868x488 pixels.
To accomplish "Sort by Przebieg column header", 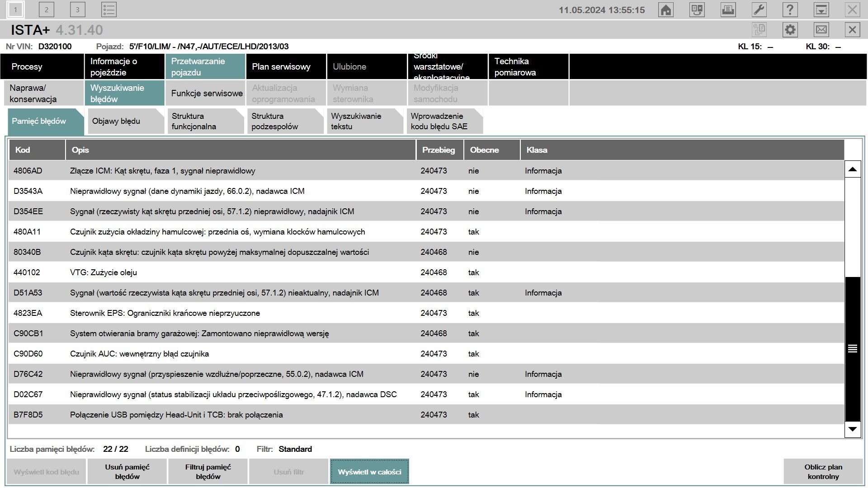I will point(440,150).
